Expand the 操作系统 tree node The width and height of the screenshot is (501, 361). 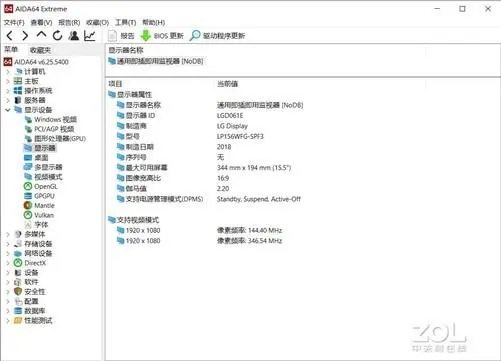pos(8,90)
